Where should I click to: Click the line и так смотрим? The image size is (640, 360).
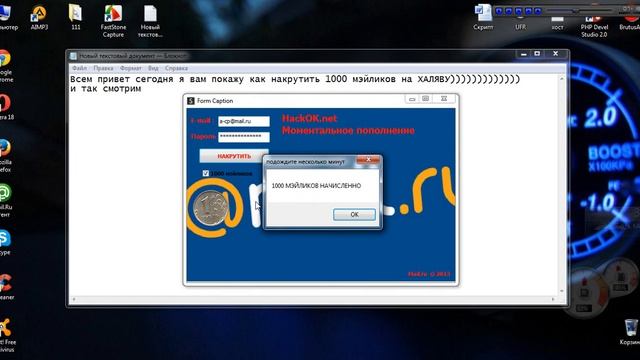[x=106, y=89]
